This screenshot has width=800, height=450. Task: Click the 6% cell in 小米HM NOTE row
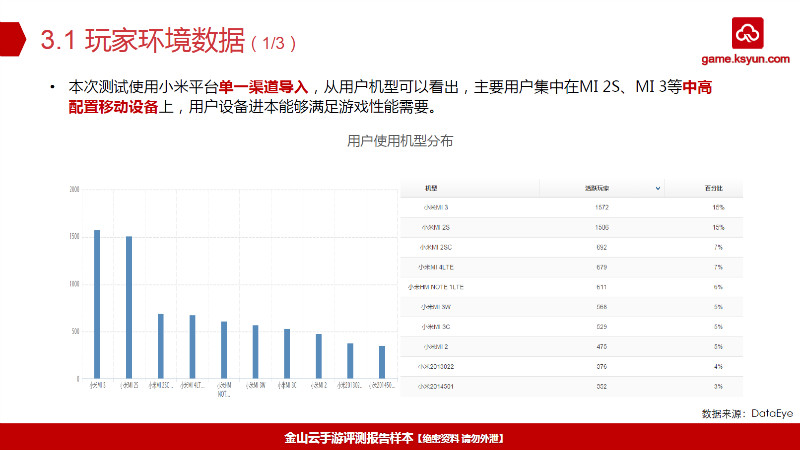point(718,287)
